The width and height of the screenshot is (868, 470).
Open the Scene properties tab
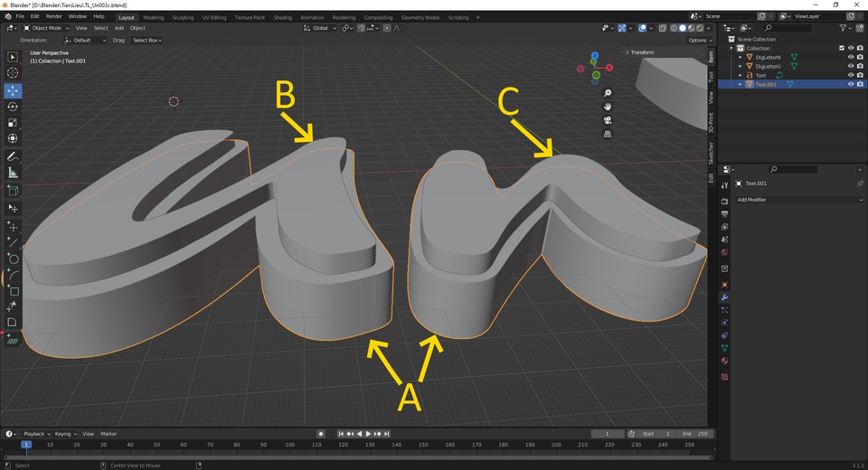(x=724, y=240)
